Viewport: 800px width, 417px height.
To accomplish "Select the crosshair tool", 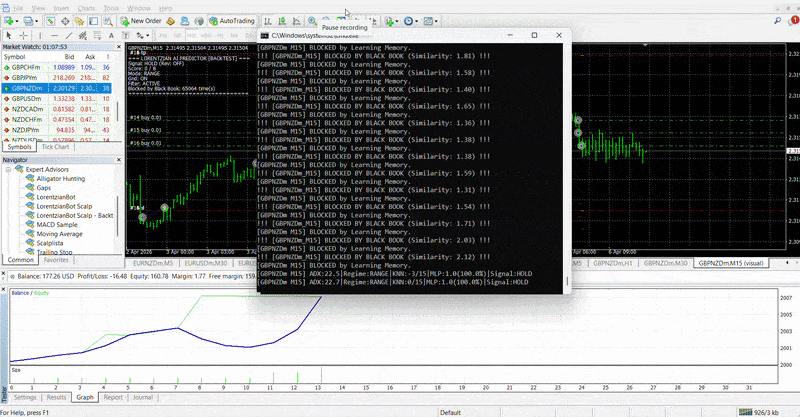I will coord(23,35).
